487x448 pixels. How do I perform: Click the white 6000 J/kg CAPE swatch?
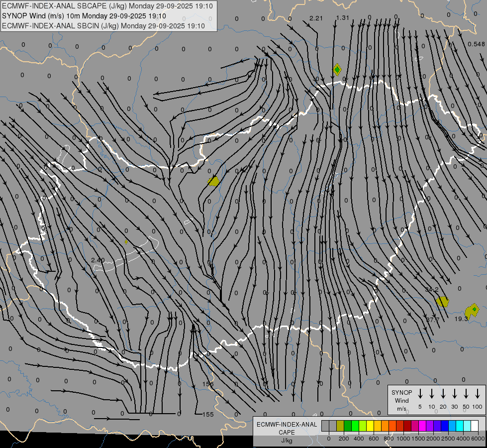[475, 426]
